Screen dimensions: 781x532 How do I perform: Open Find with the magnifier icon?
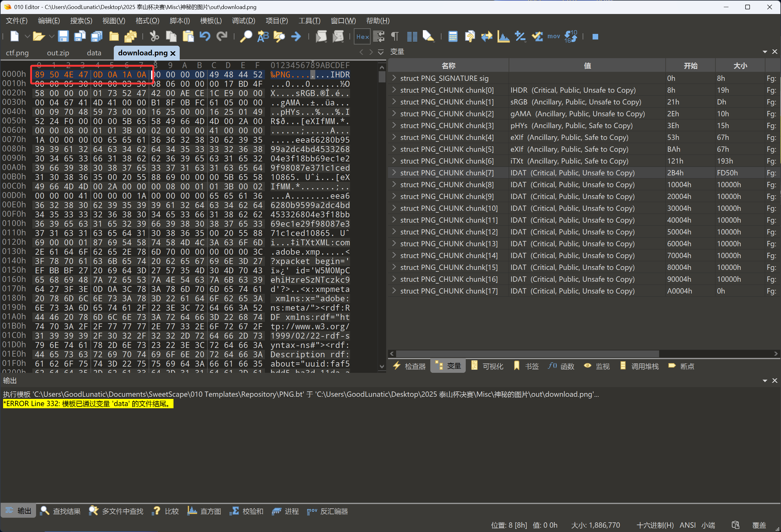[x=246, y=36]
